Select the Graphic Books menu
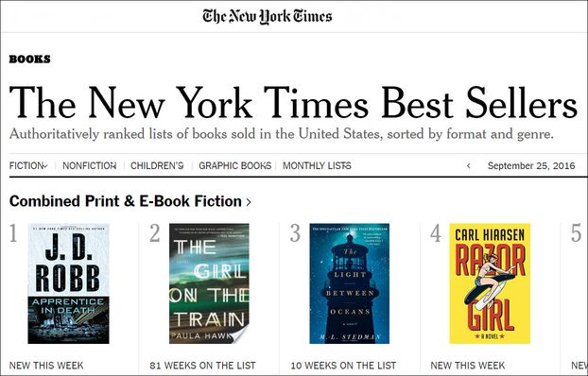 (x=234, y=165)
